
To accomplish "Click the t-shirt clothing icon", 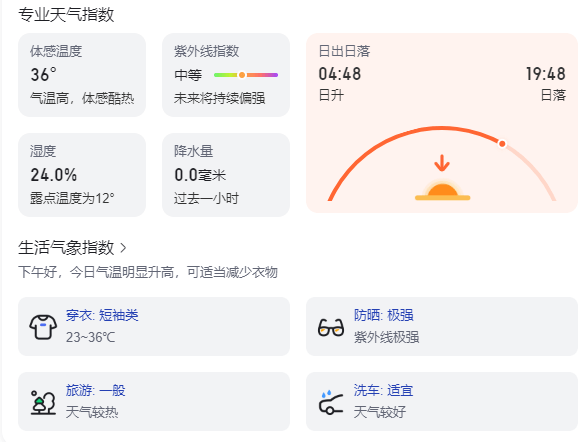I will [x=43, y=327].
